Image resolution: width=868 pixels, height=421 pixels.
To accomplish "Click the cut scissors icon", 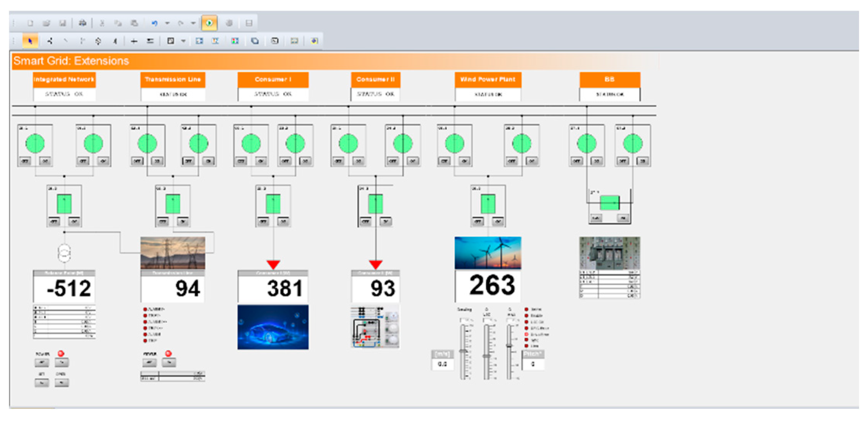I will pos(102,23).
